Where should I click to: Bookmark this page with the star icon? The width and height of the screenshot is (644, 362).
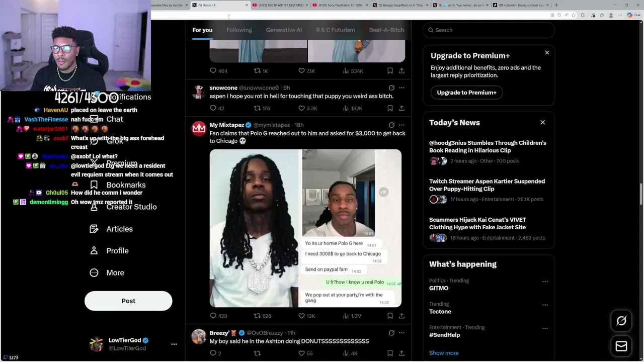point(574,15)
